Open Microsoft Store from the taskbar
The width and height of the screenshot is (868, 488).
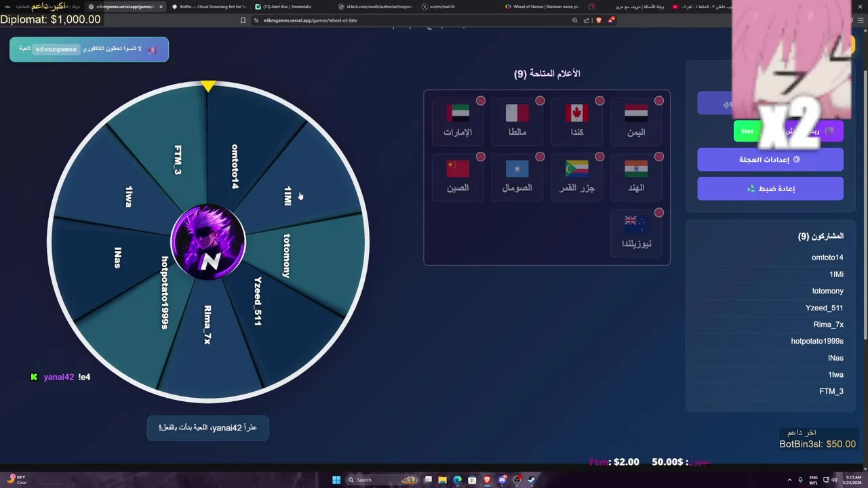472,480
